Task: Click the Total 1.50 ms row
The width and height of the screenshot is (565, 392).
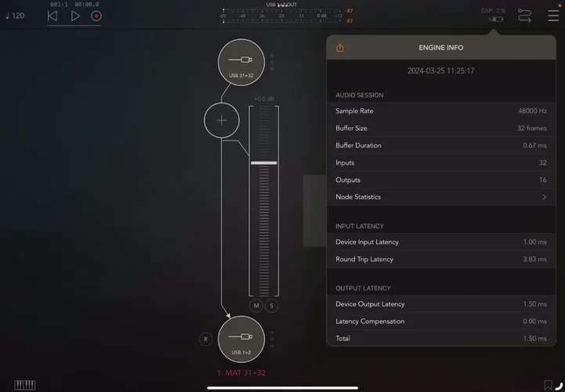Action: pyautogui.click(x=441, y=338)
